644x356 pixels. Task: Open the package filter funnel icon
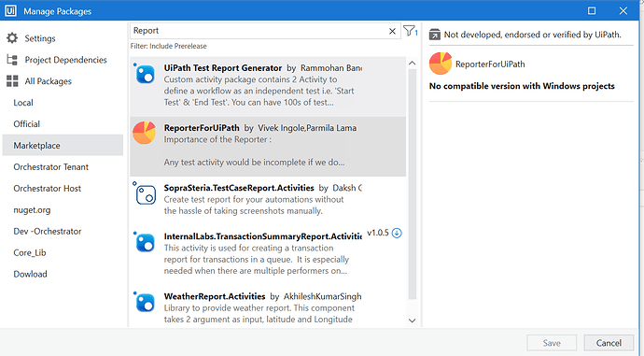coord(410,31)
